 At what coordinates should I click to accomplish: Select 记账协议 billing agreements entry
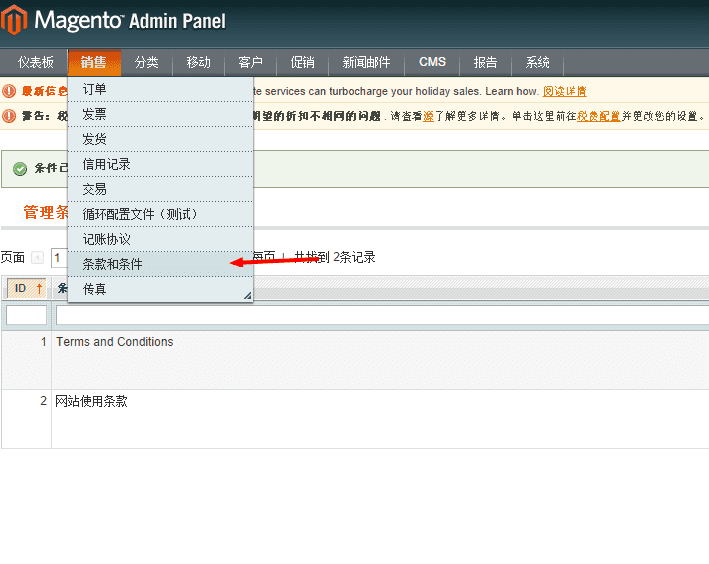point(161,239)
